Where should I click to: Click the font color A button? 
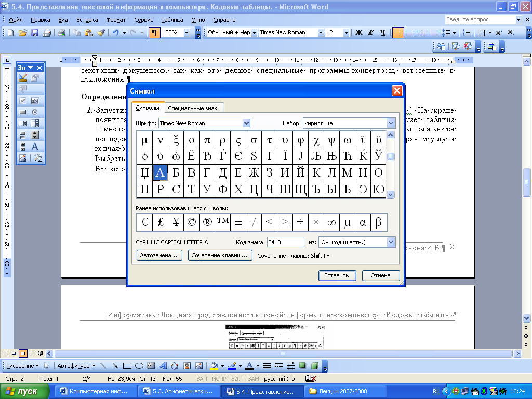click(249, 366)
